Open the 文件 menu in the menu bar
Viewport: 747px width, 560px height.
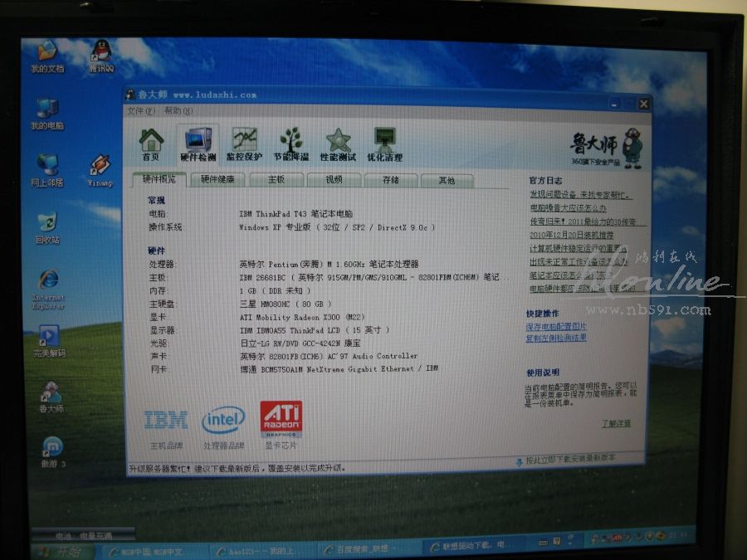(136, 111)
